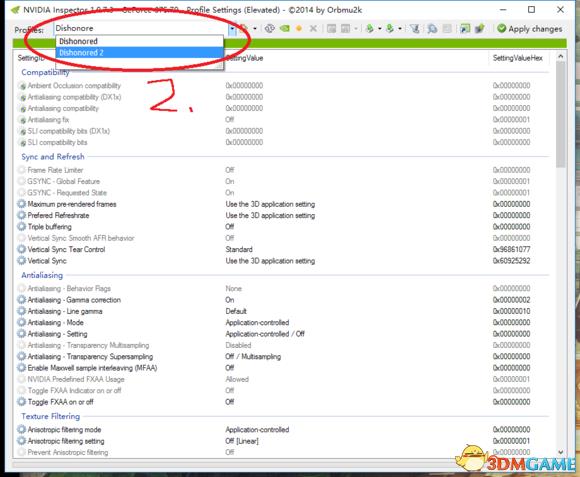This screenshot has height=477, width=580.
Task: Click gear icon for Maximum pre-rendered frames
Action: [22, 204]
